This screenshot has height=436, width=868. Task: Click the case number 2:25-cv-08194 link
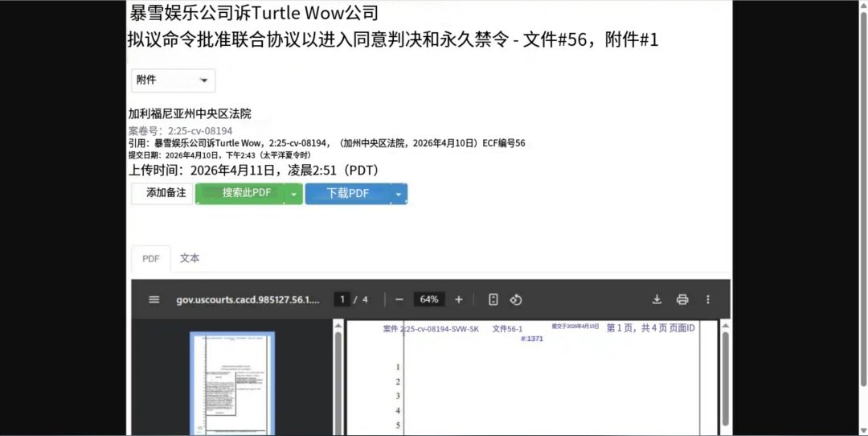tap(200, 131)
